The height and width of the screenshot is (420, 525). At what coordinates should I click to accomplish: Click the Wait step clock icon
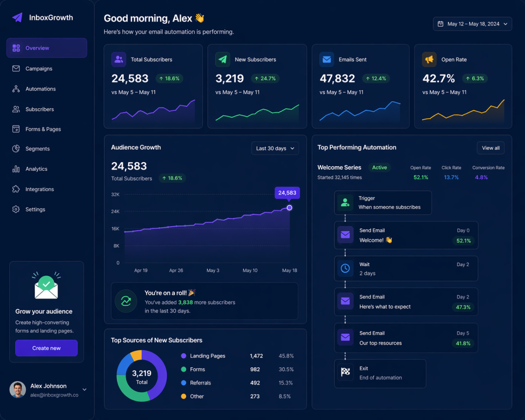click(346, 268)
